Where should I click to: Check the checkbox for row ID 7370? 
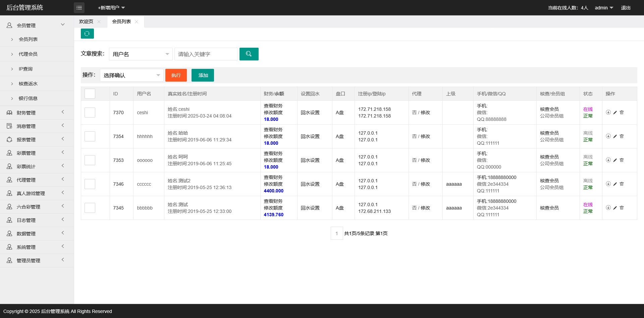tap(90, 112)
